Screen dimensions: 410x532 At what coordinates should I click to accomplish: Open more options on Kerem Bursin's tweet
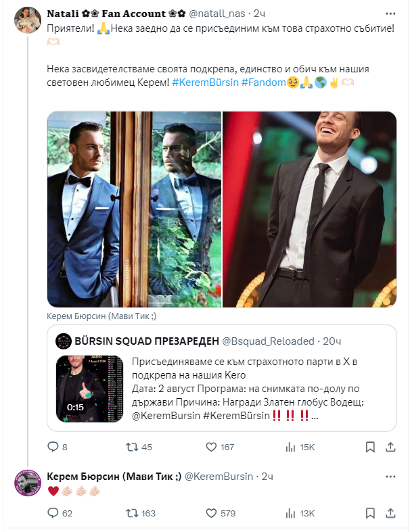coord(391,477)
